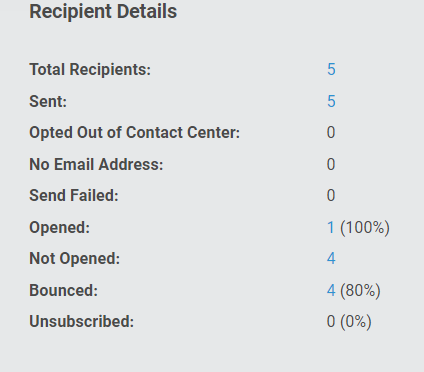The width and height of the screenshot is (424, 372).
Task: Click the Bounced label text
Action: [64, 290]
